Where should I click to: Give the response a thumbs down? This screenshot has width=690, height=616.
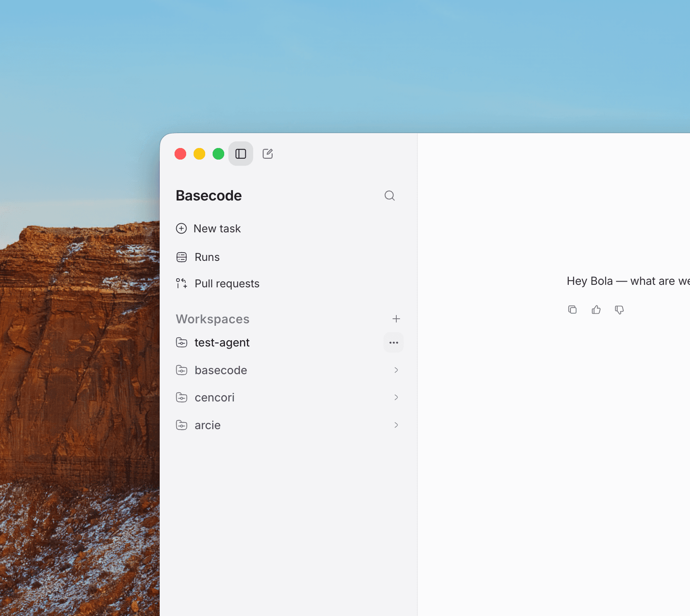(619, 310)
